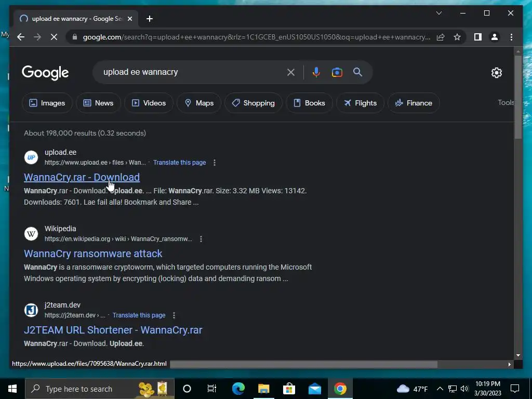
Task: View site information lock icon
Action: [x=75, y=37]
